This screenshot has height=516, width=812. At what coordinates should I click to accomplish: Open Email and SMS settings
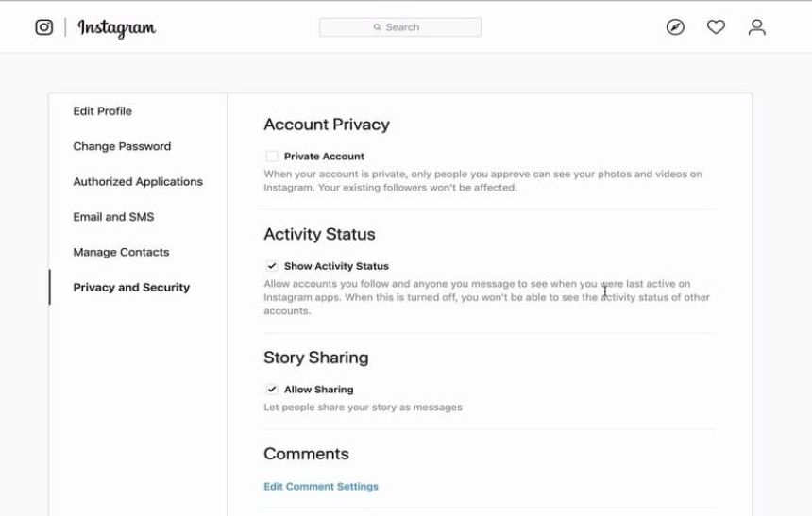[x=113, y=217]
